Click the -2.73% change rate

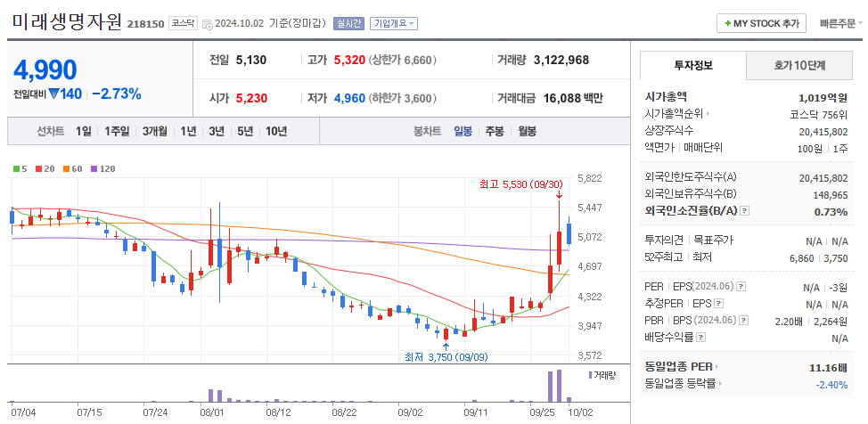pyautogui.click(x=116, y=94)
